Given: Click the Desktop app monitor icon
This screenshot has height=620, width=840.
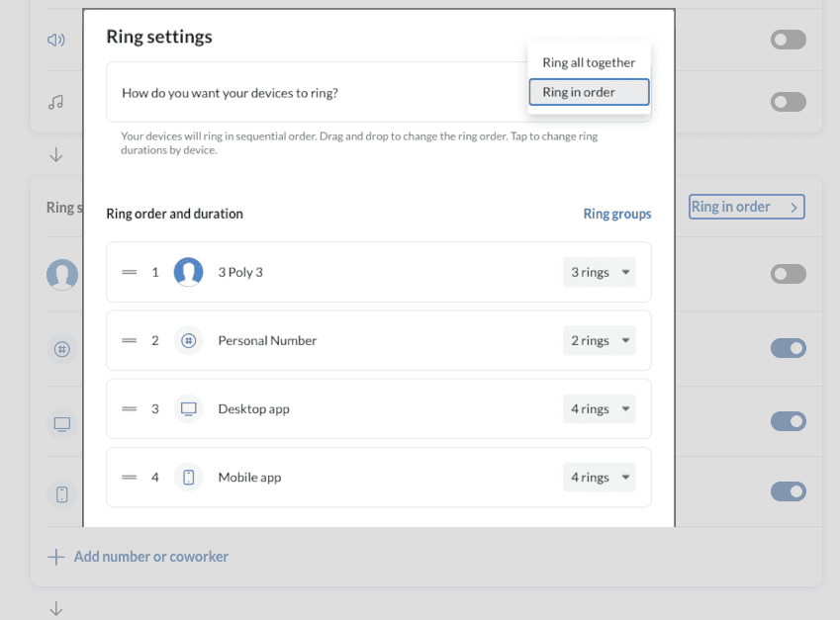Looking at the screenshot, I should pos(188,408).
